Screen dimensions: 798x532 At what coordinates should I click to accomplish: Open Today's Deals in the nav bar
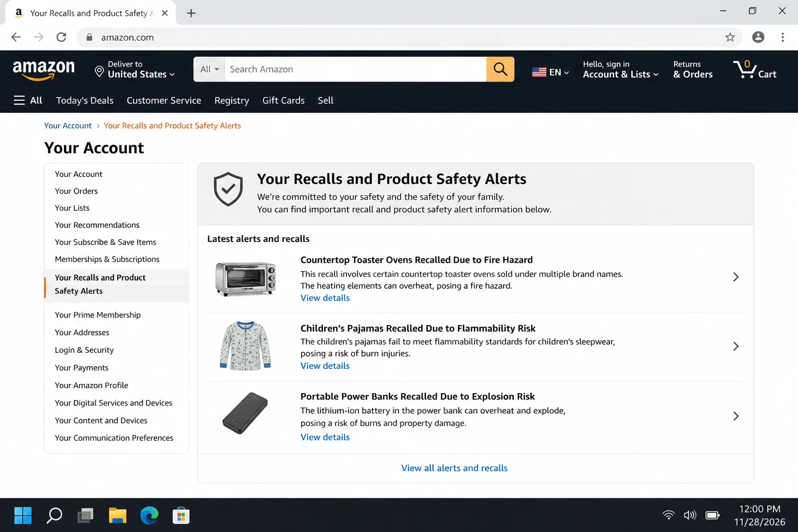click(x=85, y=100)
